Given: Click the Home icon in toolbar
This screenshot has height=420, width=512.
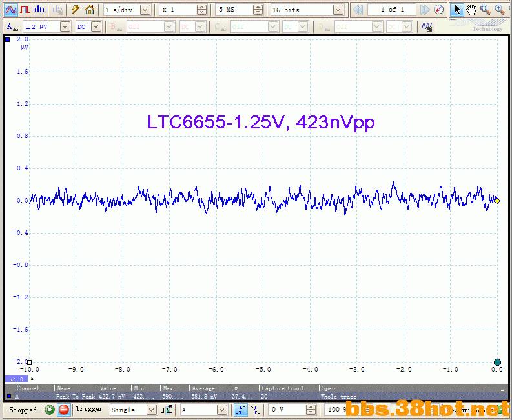Looking at the screenshot, I should coord(90,10).
